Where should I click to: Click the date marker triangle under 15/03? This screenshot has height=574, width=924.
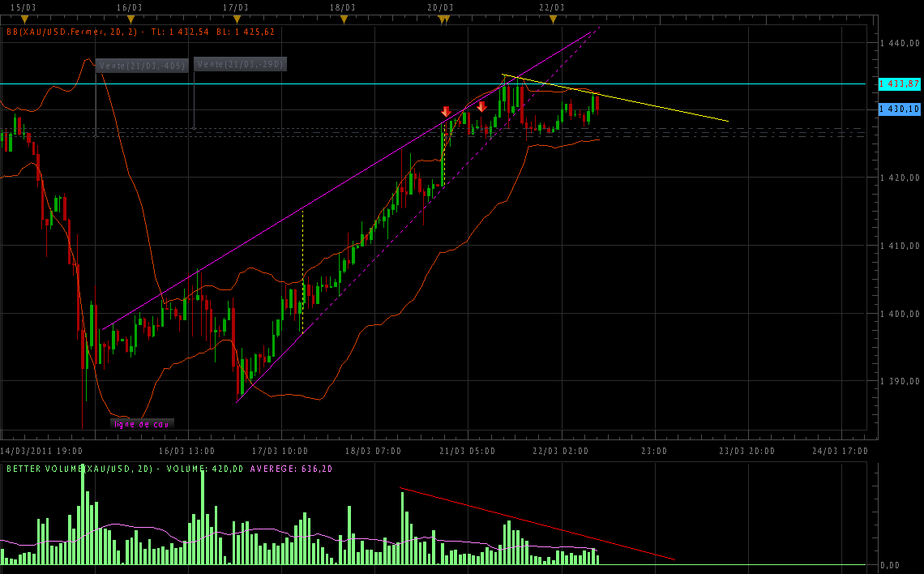pyautogui.click(x=24, y=19)
